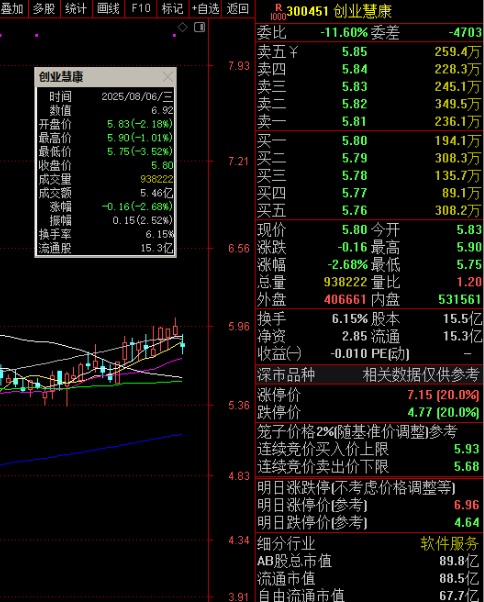
Task: Select 买五 price 5.76
Action: 355,211
